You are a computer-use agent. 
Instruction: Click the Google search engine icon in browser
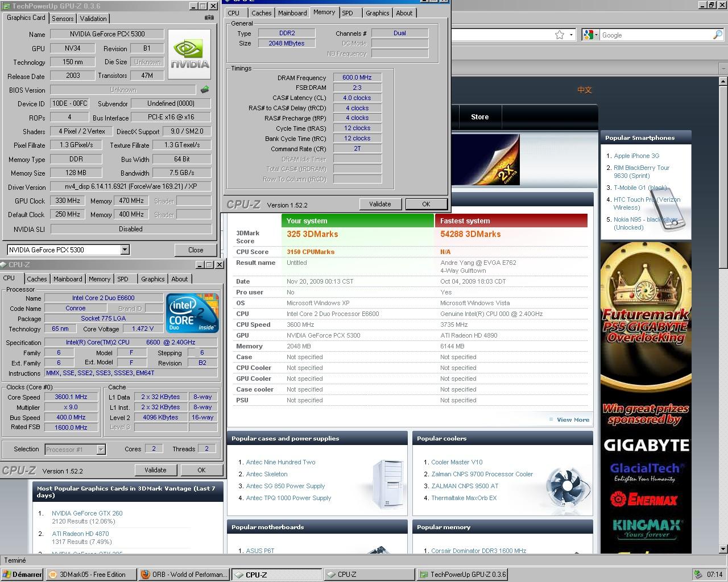(589, 35)
